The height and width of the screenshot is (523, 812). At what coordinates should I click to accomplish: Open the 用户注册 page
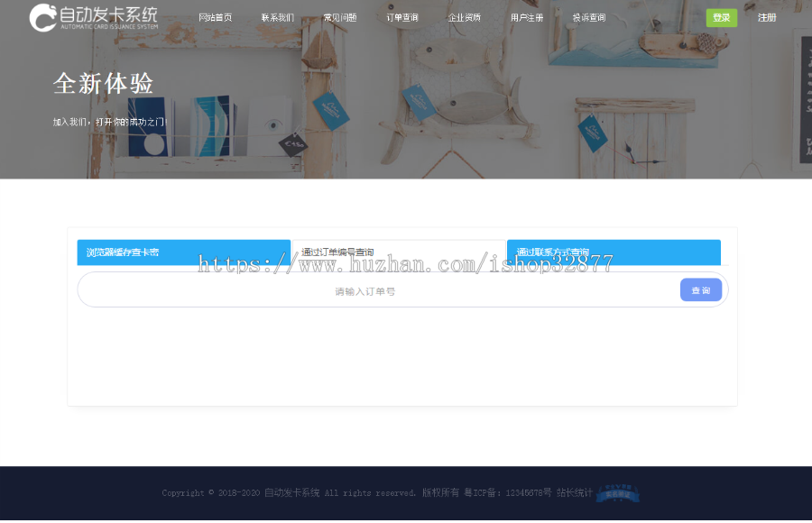click(526, 17)
